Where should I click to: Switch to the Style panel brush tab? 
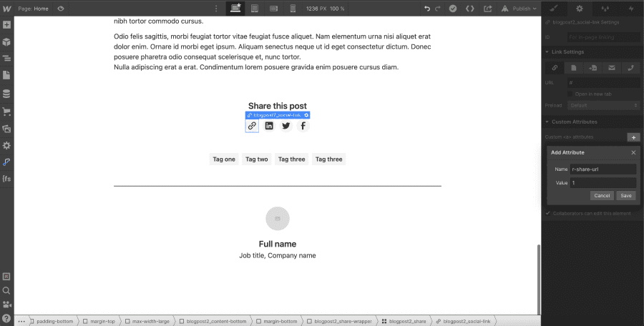[554, 8]
